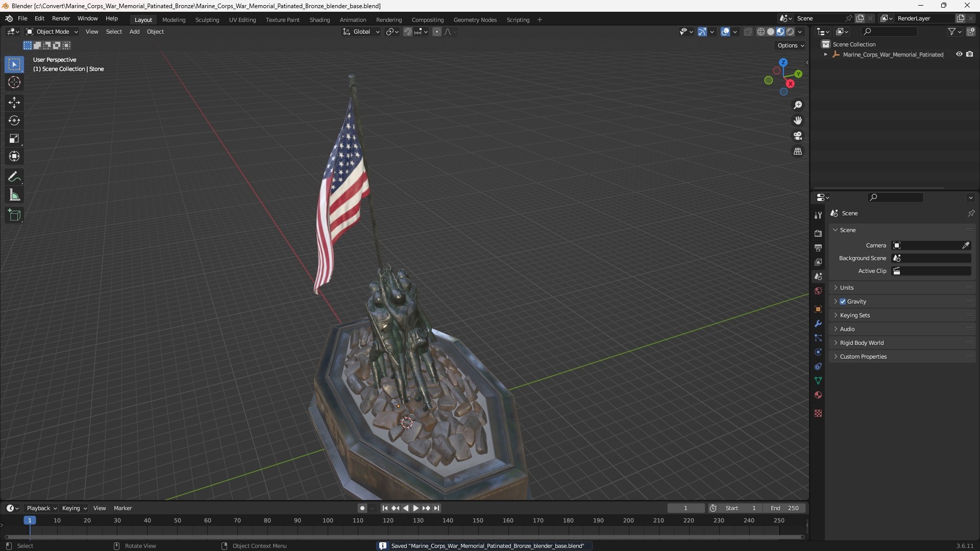
Task: Click the Z axis on navigation gizmo
Action: pyautogui.click(x=783, y=62)
